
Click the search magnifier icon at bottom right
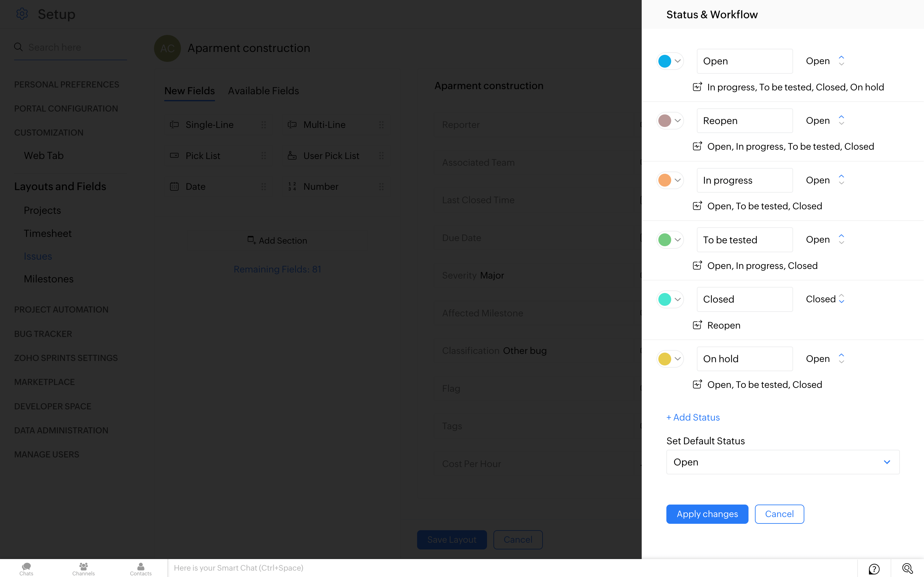[x=907, y=569]
